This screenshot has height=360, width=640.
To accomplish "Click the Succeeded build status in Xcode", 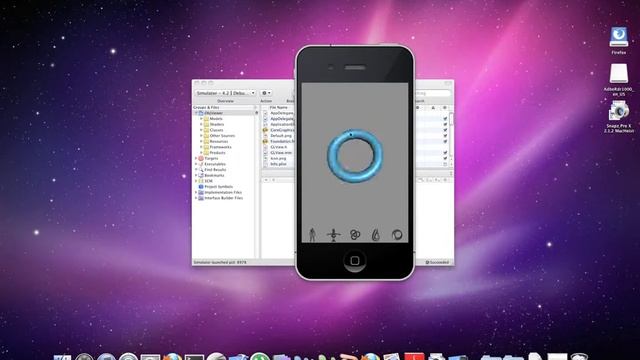I will tap(437, 262).
